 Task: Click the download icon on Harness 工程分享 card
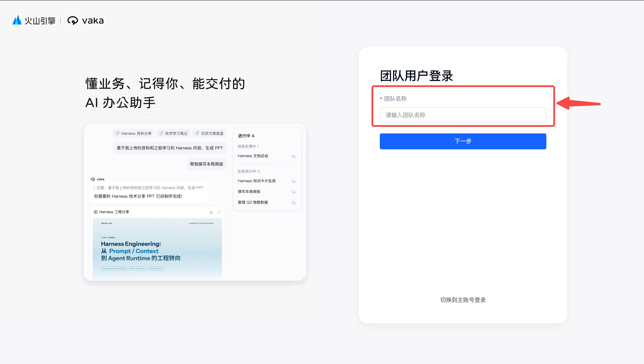click(211, 212)
